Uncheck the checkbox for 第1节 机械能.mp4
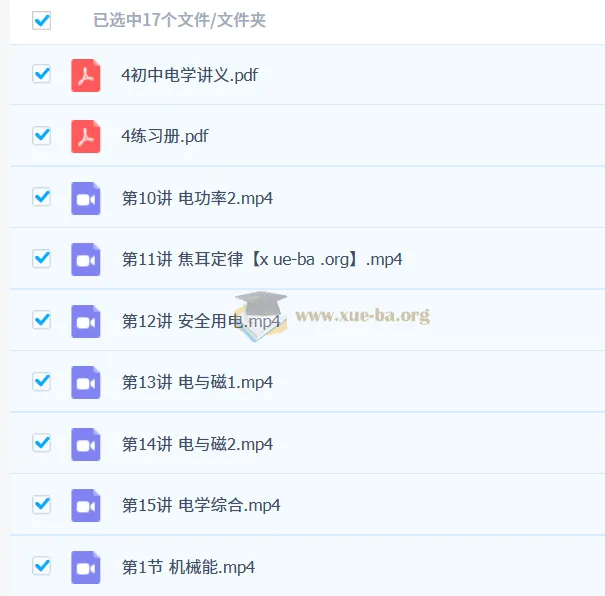The width and height of the screenshot is (605, 596). point(42,566)
